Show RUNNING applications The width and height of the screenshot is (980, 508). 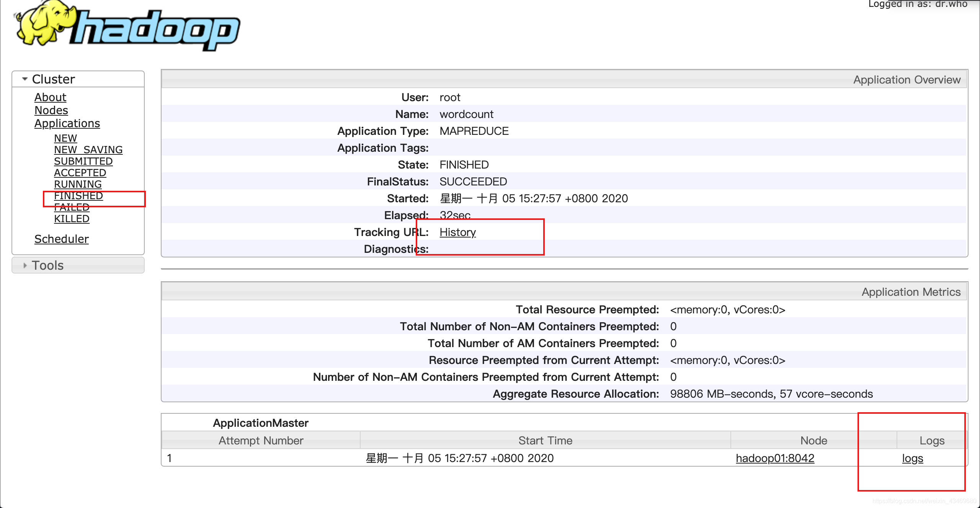click(78, 184)
